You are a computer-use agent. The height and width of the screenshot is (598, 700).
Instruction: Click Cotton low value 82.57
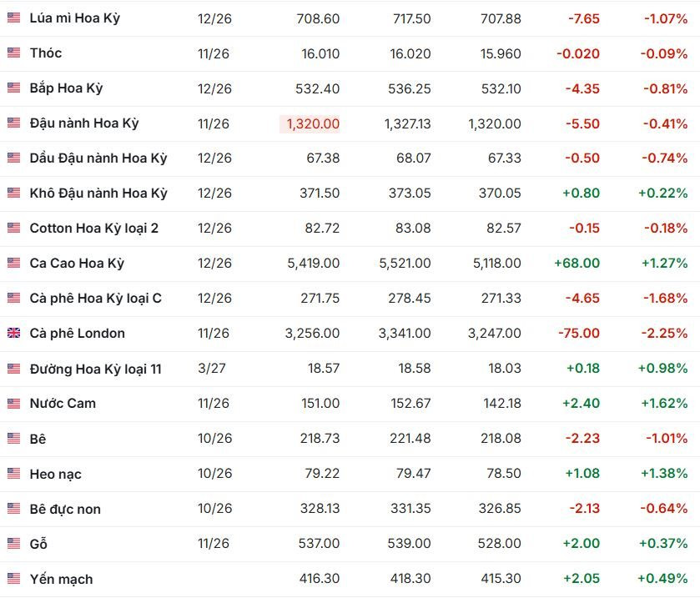504,229
